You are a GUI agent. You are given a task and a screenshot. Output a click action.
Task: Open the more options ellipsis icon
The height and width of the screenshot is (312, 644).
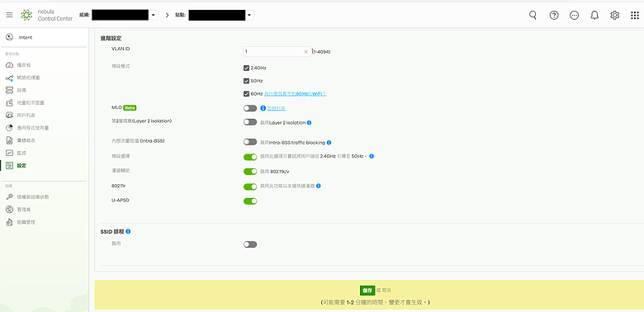click(574, 15)
